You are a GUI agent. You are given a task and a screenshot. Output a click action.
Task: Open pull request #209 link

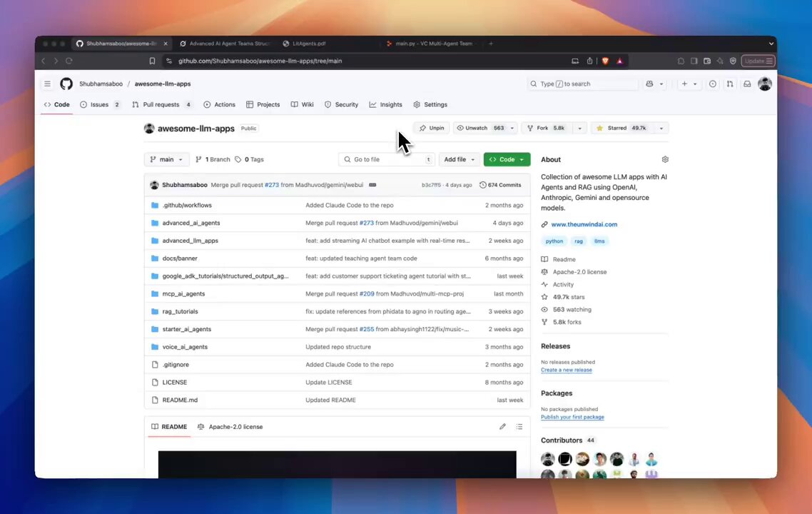pyautogui.click(x=367, y=294)
